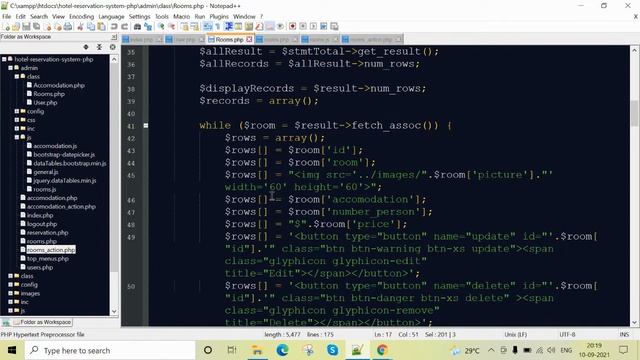Select general.js in the file tree
This screenshot has width=640, height=360.
coord(45,172)
